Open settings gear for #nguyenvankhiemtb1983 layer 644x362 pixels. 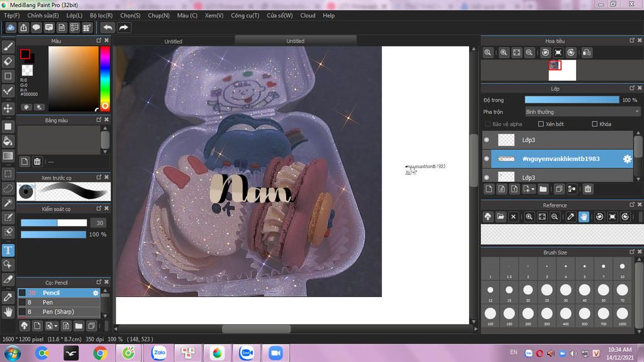[x=627, y=159]
